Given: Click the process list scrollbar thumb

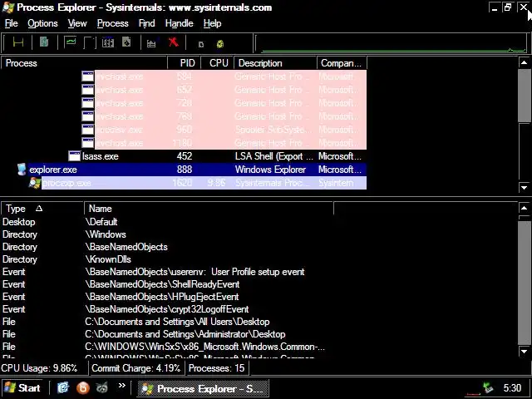Looking at the screenshot, I should 524,95.
